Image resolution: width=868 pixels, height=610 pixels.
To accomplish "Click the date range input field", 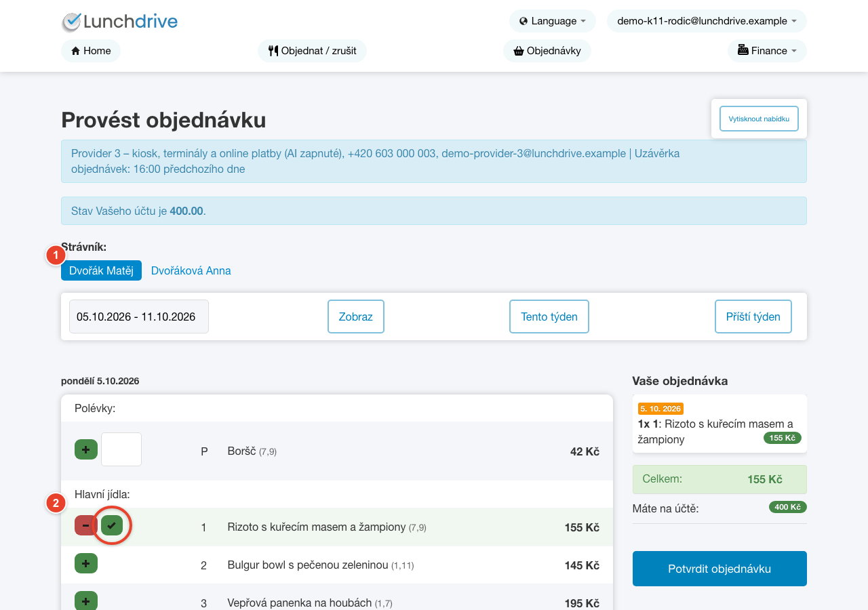I will (139, 317).
